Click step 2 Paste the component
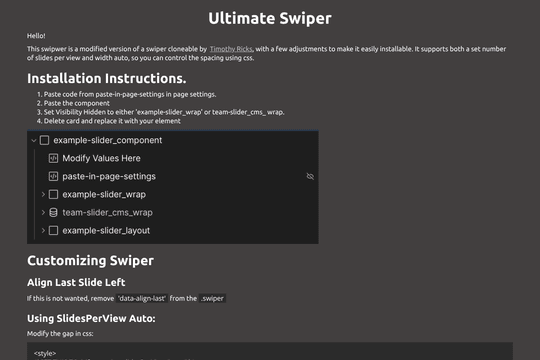 [x=76, y=103]
